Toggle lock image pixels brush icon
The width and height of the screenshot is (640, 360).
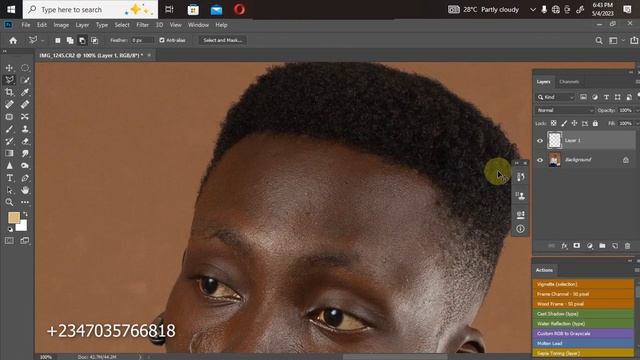pyautogui.click(x=564, y=123)
